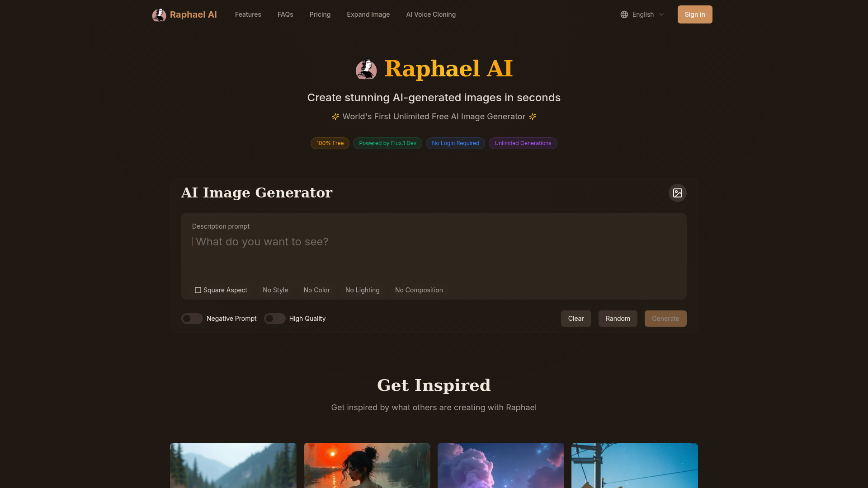Focus the description prompt text area
The width and height of the screenshot is (868, 488).
point(434,255)
